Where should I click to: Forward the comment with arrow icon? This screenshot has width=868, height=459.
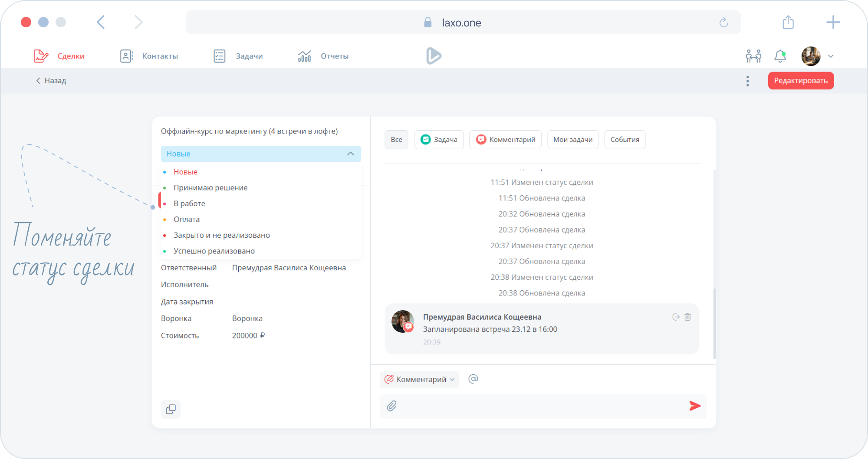click(676, 317)
